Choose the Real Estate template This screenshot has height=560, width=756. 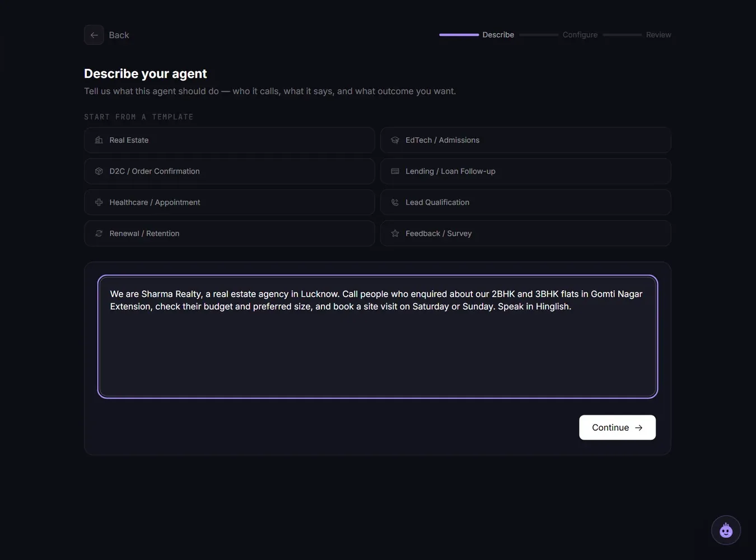[230, 140]
